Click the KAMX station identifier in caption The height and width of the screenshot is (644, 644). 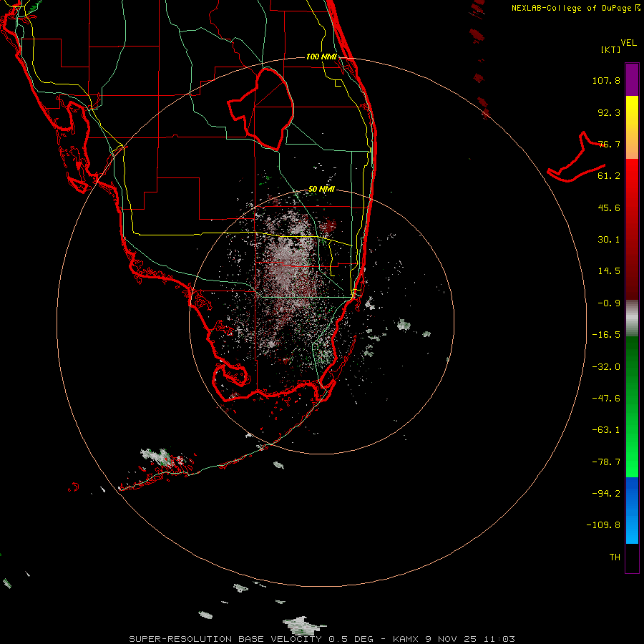406,639
